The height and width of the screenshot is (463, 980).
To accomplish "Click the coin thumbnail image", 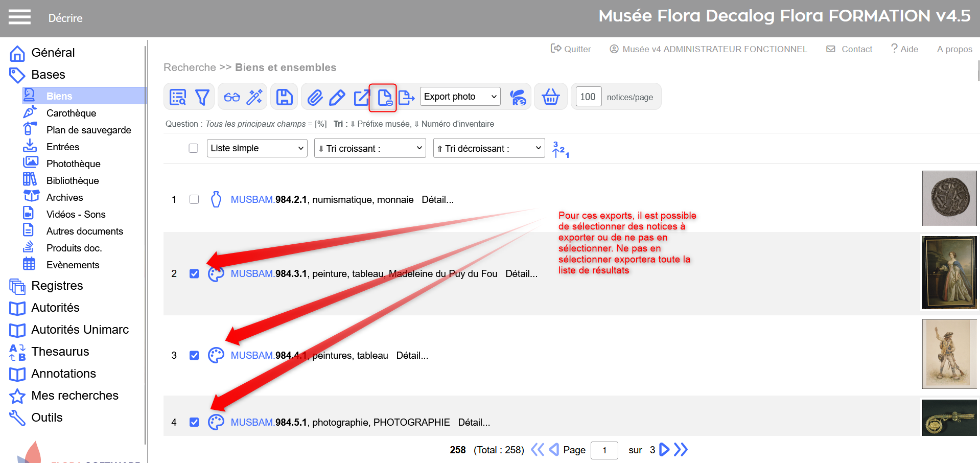I will click(949, 198).
